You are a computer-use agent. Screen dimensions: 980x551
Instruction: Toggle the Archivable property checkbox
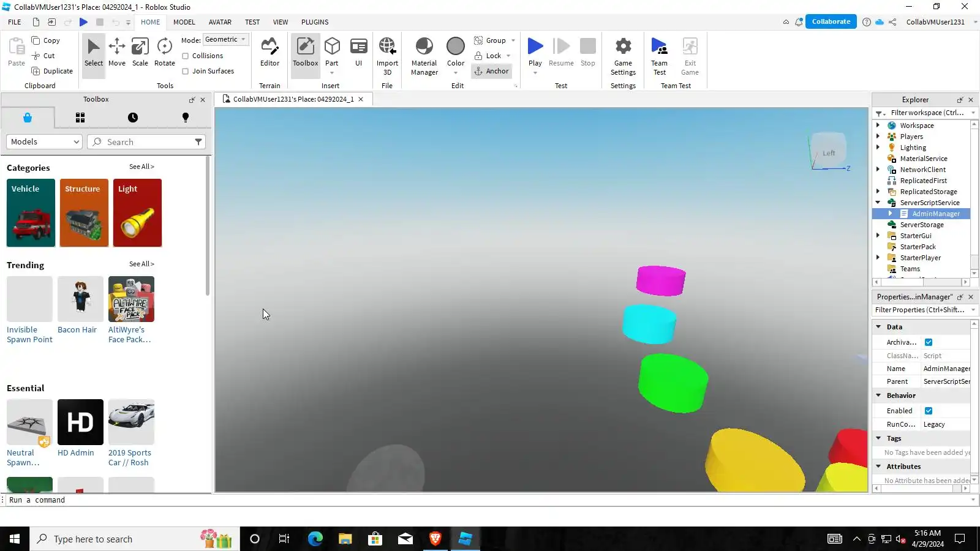pyautogui.click(x=929, y=342)
